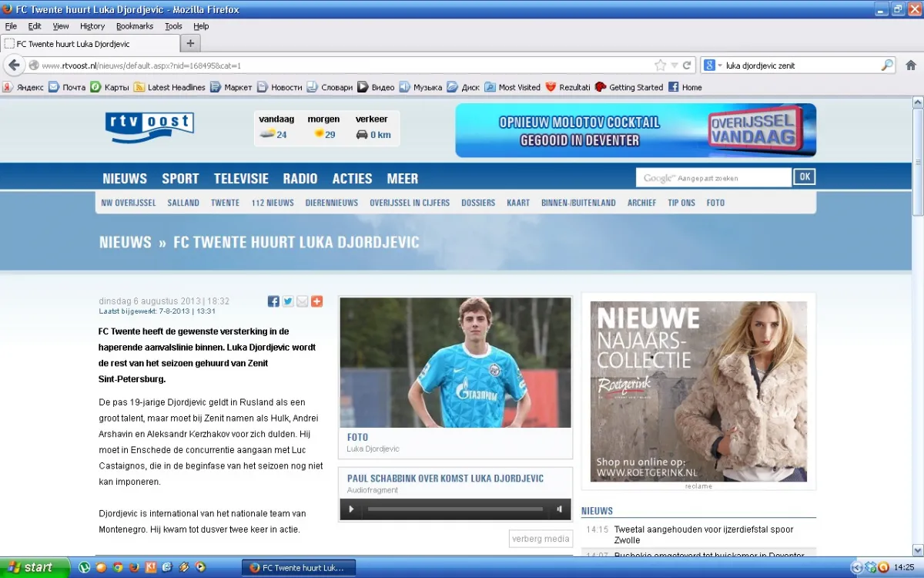Viewport: 924px width, 578px height.
Task: Mute the audio player volume icon
Action: [560, 509]
